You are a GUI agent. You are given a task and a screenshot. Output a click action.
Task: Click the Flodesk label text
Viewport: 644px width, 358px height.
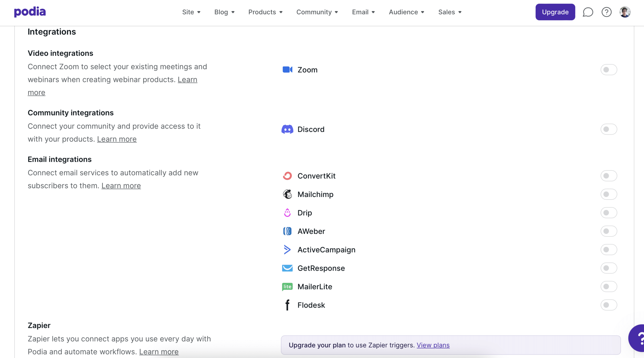(311, 305)
